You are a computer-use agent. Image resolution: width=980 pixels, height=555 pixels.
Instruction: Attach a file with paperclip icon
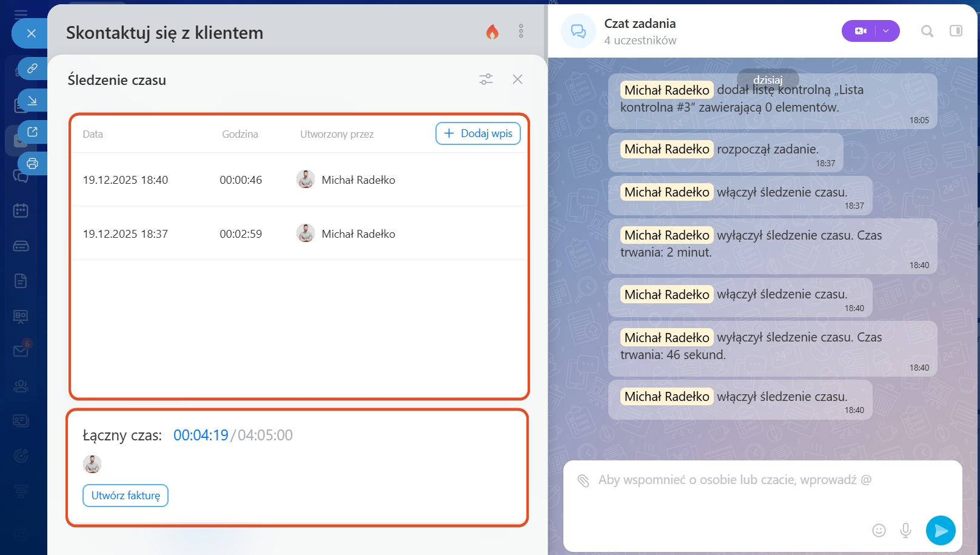(583, 480)
